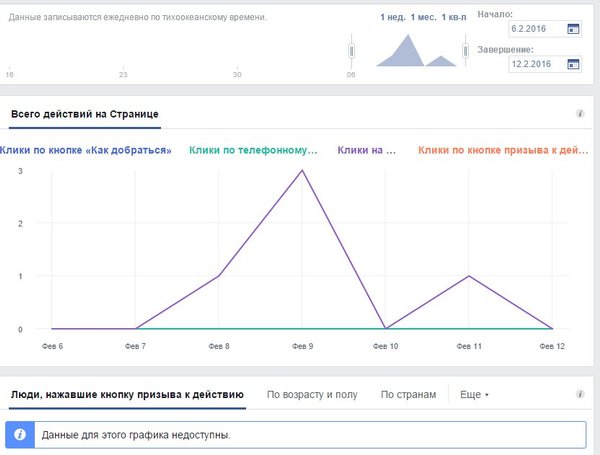Click info icon in the bottom tabs row
The width and height of the screenshot is (600, 455).
pyautogui.click(x=580, y=395)
